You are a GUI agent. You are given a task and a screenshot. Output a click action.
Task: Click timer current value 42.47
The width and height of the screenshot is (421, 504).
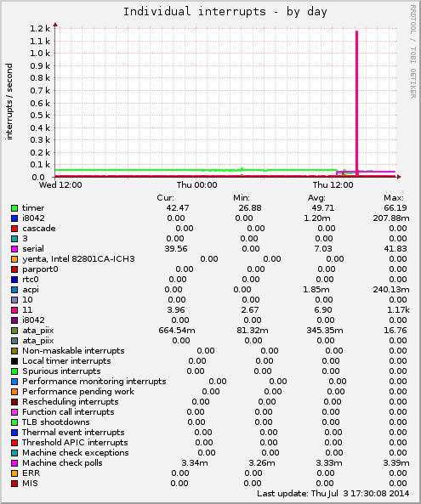[x=178, y=208]
